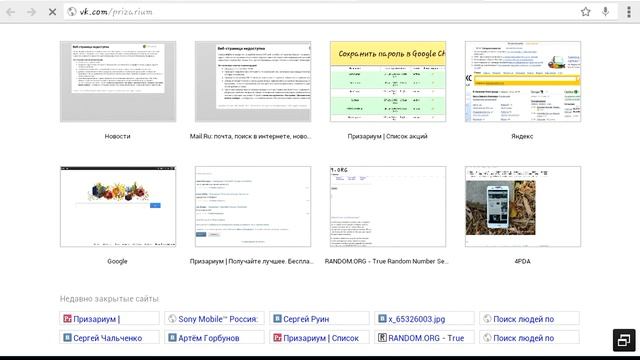Click the Google caption text

click(x=118, y=261)
